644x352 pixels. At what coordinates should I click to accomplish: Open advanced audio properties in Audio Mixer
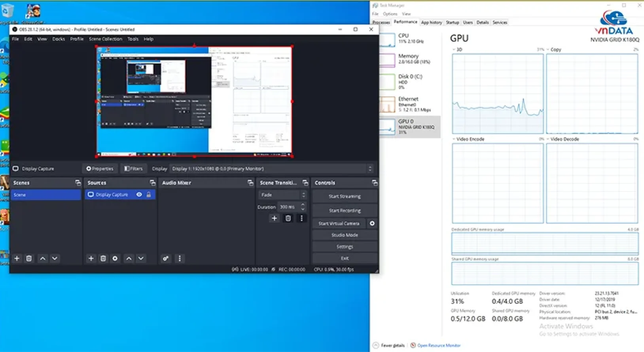pyautogui.click(x=166, y=258)
